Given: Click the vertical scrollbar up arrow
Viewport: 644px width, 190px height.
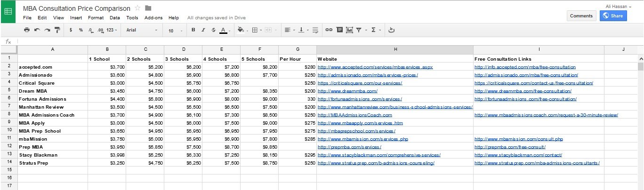Looking at the screenshot, I should [x=641, y=58].
